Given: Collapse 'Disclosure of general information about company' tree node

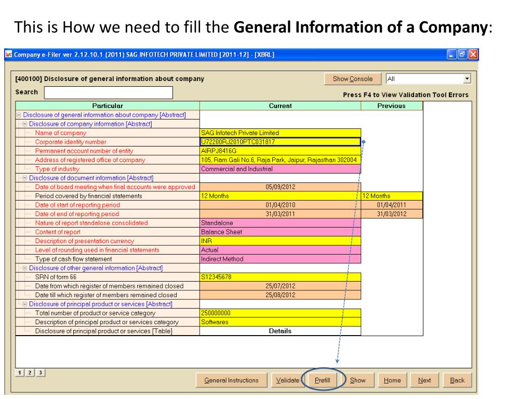Looking at the screenshot, I should point(19,115).
